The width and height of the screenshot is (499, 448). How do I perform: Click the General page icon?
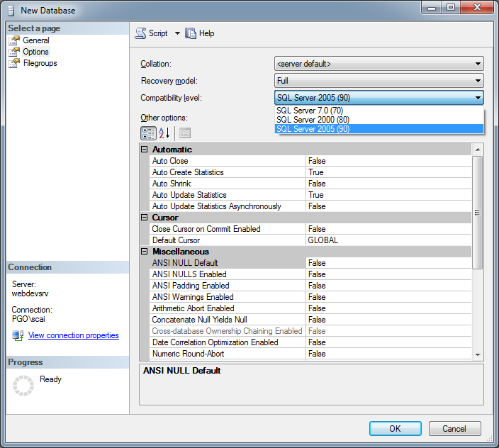(14, 40)
